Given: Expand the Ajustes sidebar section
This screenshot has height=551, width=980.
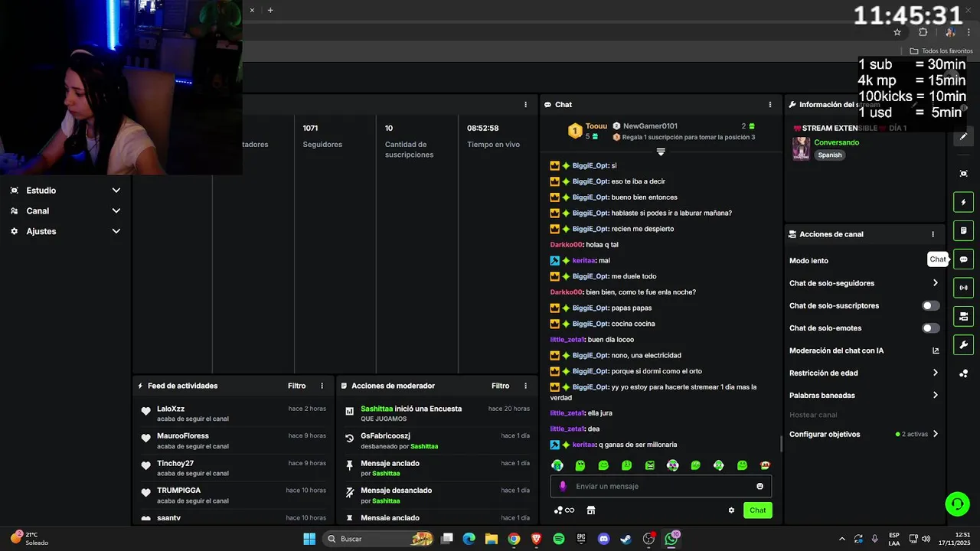Looking at the screenshot, I should [66, 231].
